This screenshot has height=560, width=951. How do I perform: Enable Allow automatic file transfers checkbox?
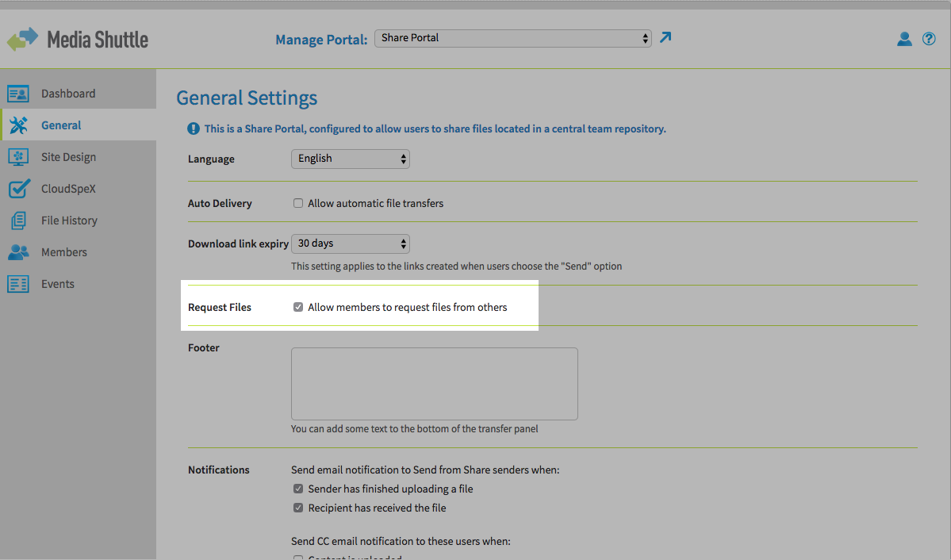point(297,203)
